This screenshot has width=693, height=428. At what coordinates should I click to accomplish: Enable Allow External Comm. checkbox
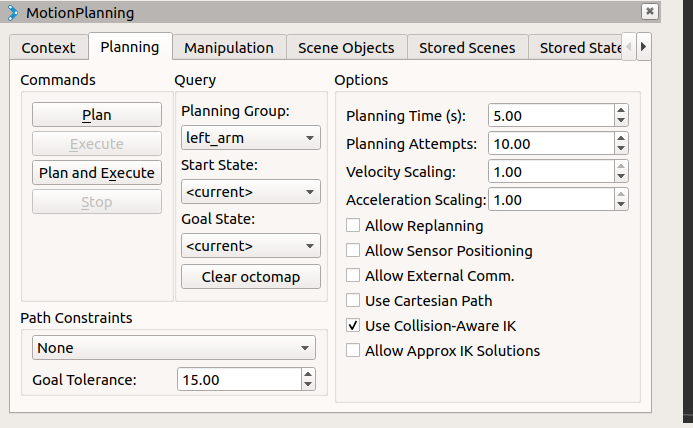[x=353, y=275]
